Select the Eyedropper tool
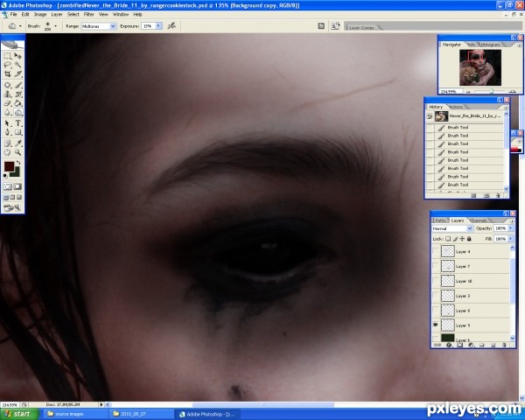 pos(17,143)
